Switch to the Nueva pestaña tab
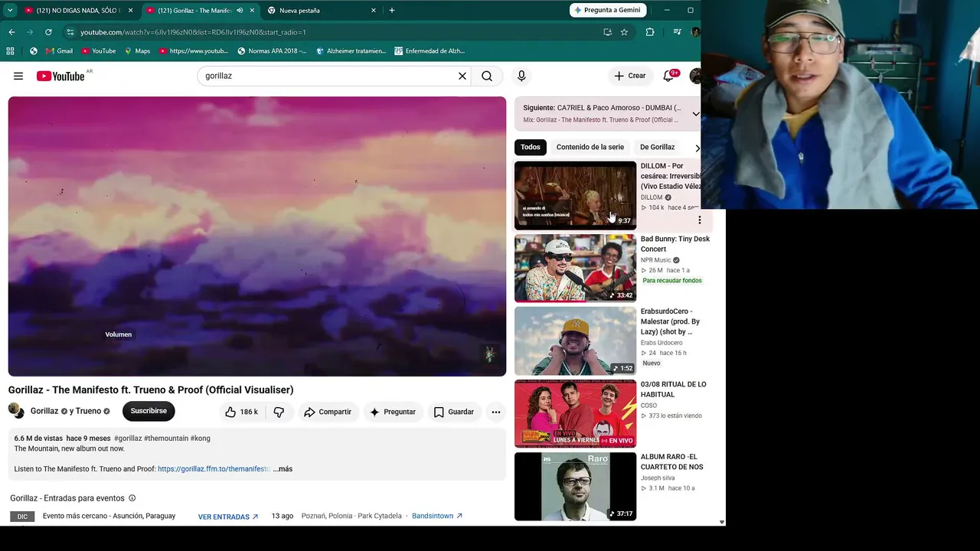Image resolution: width=980 pixels, height=551 pixels. tap(322, 11)
